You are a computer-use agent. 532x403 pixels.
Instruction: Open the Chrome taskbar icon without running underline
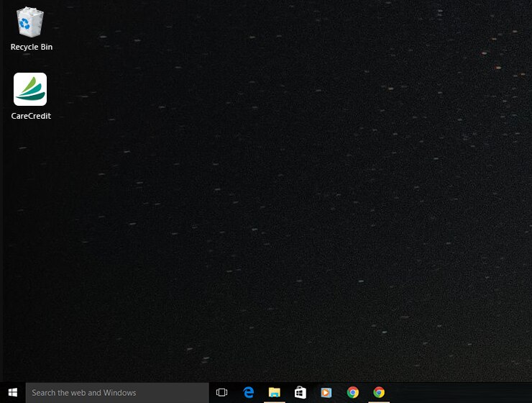click(x=353, y=392)
